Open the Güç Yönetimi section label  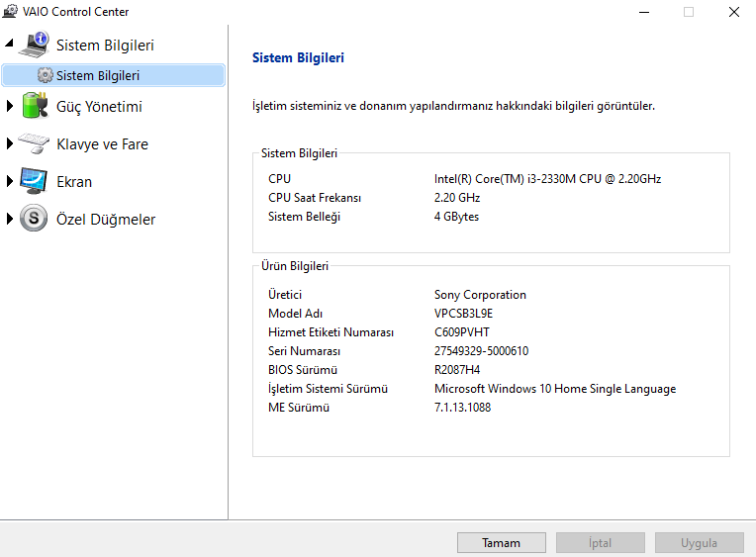click(x=99, y=107)
